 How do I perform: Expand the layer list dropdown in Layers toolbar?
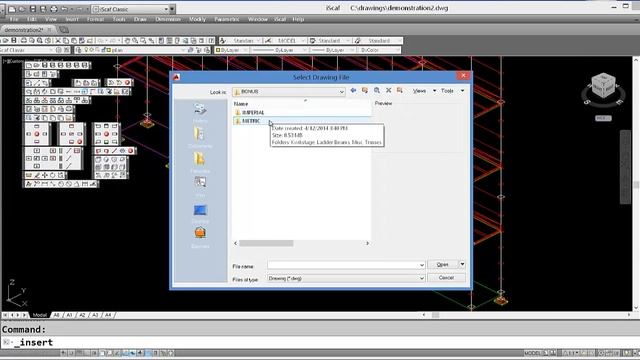coord(183,50)
